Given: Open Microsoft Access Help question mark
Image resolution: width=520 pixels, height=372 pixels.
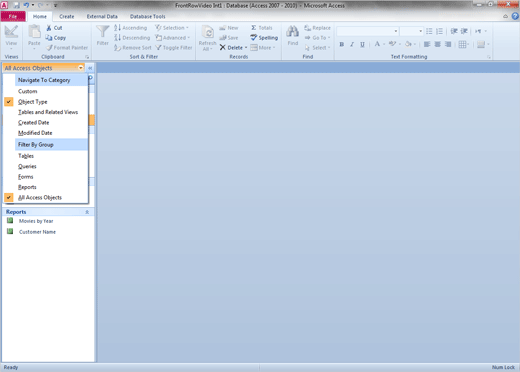Looking at the screenshot, I should [515, 16].
